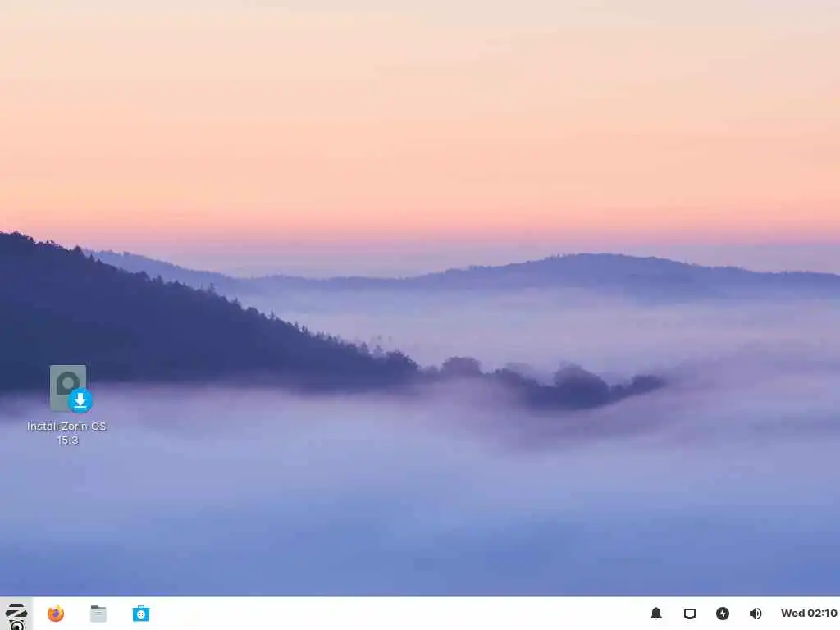The height and width of the screenshot is (630, 840).
Task: Launch Firefox from the taskbar
Action: click(56, 614)
